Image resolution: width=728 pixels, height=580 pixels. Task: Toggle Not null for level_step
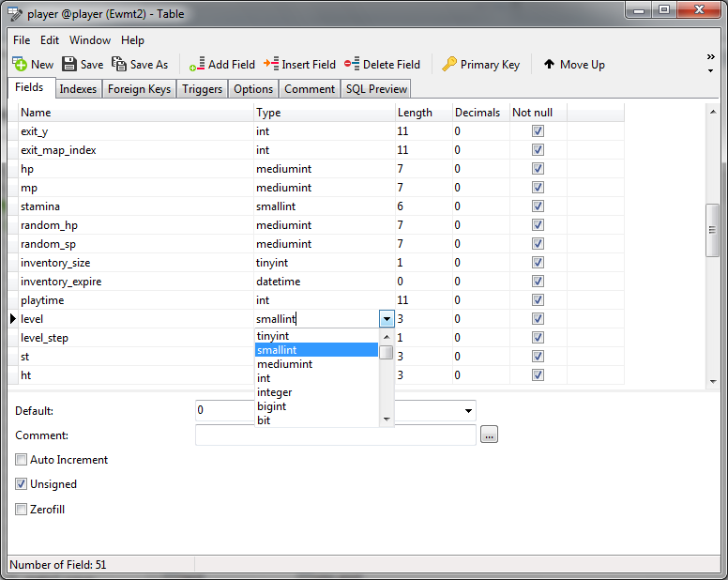[538, 338]
